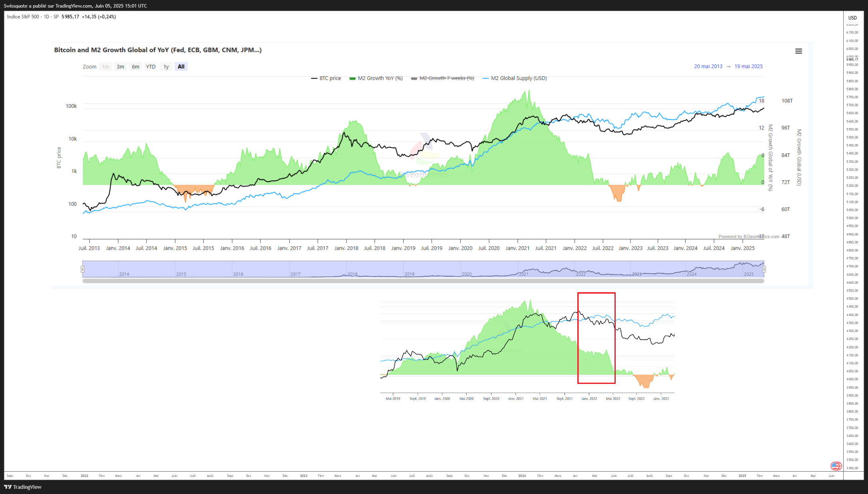This screenshot has height=494, width=868.
Task: Click the 2017 label in the navigator
Action: pos(295,274)
